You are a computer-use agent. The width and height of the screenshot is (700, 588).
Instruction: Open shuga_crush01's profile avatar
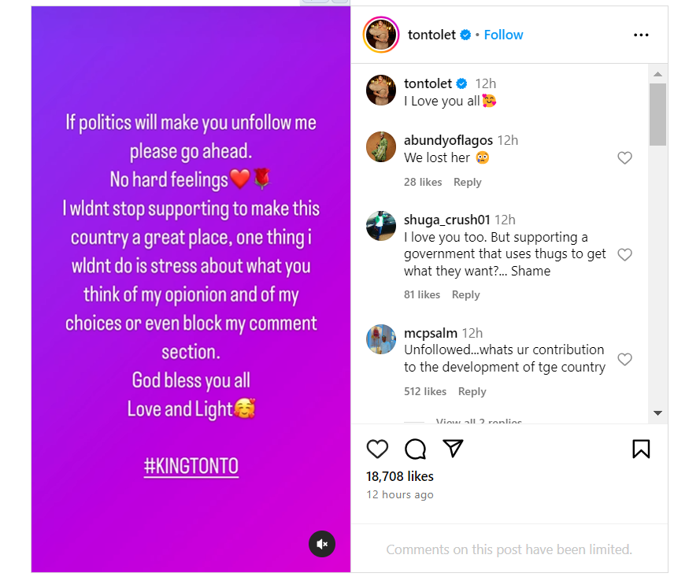coord(381,226)
